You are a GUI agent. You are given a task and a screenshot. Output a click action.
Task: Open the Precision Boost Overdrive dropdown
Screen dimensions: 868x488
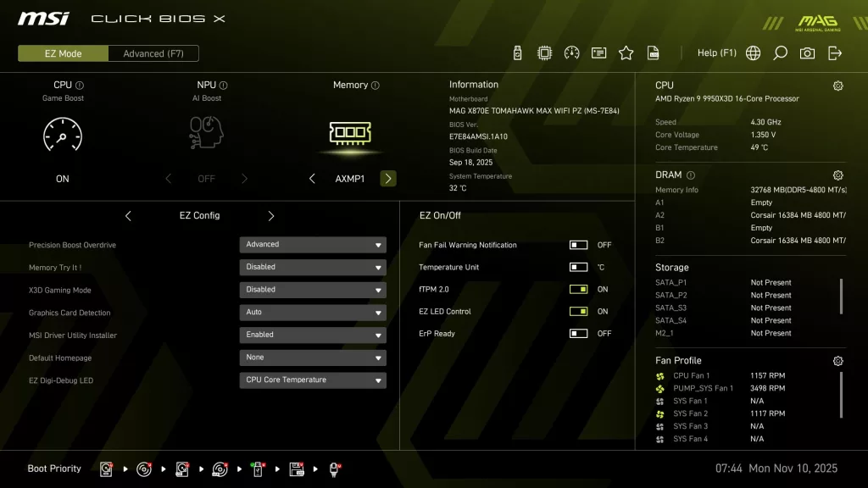[x=312, y=244]
